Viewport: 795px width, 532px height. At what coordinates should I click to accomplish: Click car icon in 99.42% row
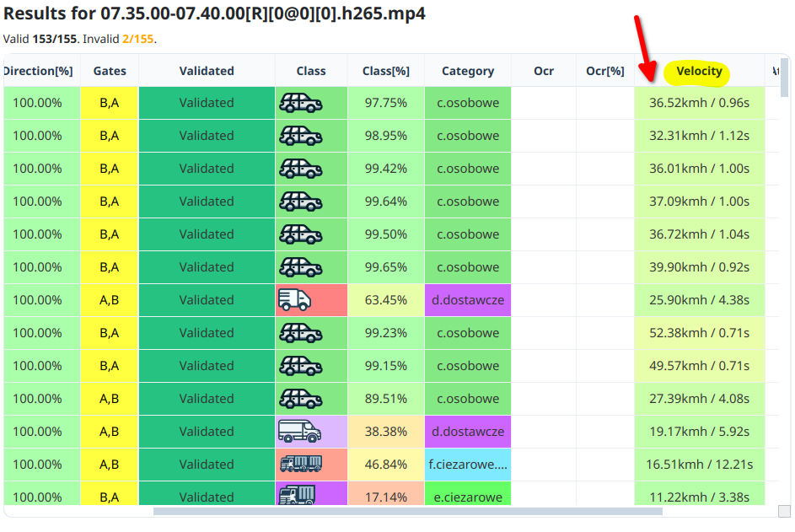tap(301, 169)
